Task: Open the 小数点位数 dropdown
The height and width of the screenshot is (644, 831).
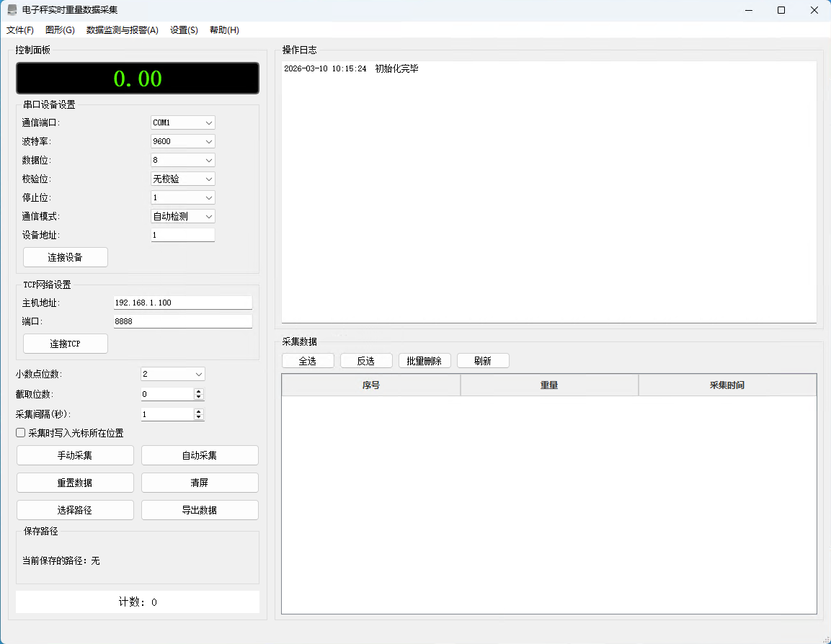Action: coord(173,374)
